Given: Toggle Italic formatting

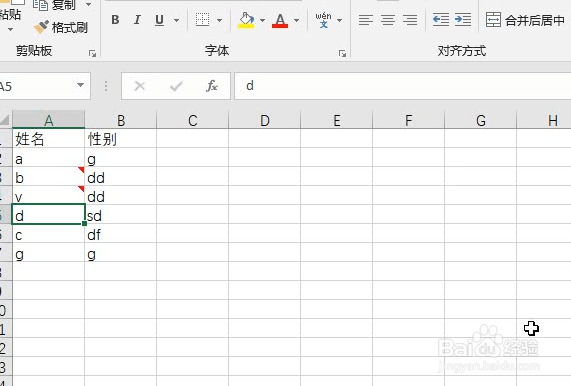Looking at the screenshot, I should tap(137, 20).
